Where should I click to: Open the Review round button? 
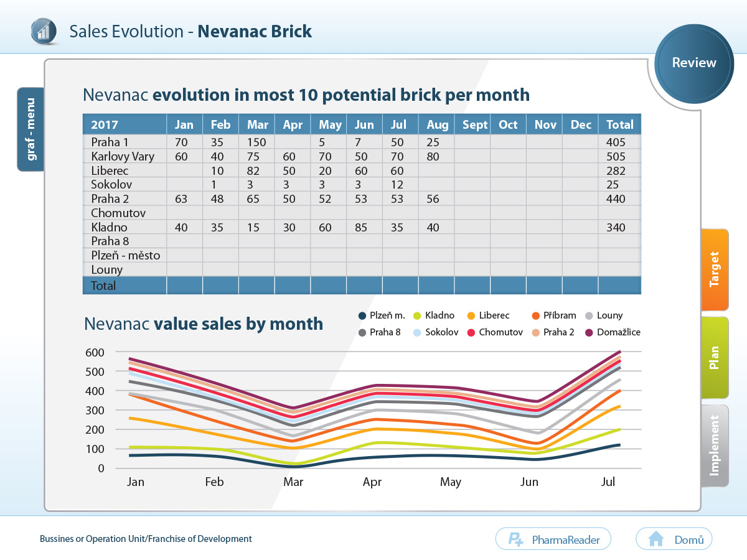(694, 63)
